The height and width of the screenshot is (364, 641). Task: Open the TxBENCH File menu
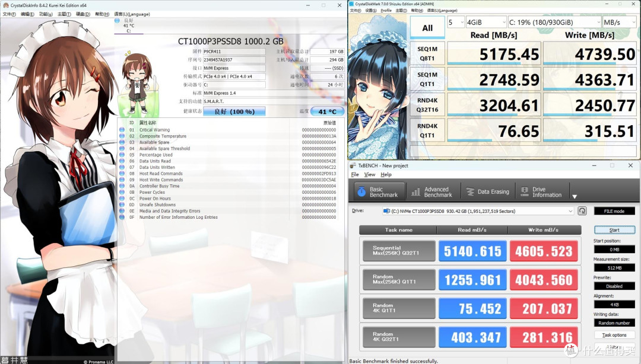coord(355,174)
